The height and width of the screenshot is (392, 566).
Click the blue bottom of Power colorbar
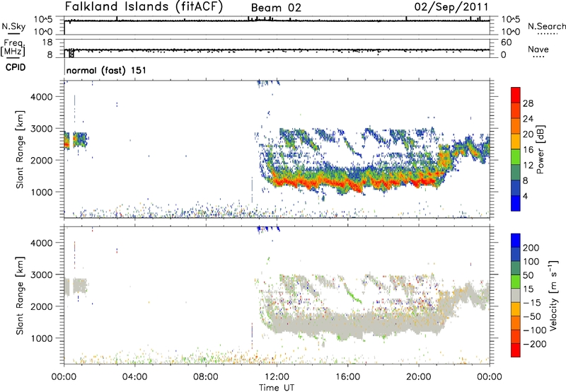coord(516,203)
